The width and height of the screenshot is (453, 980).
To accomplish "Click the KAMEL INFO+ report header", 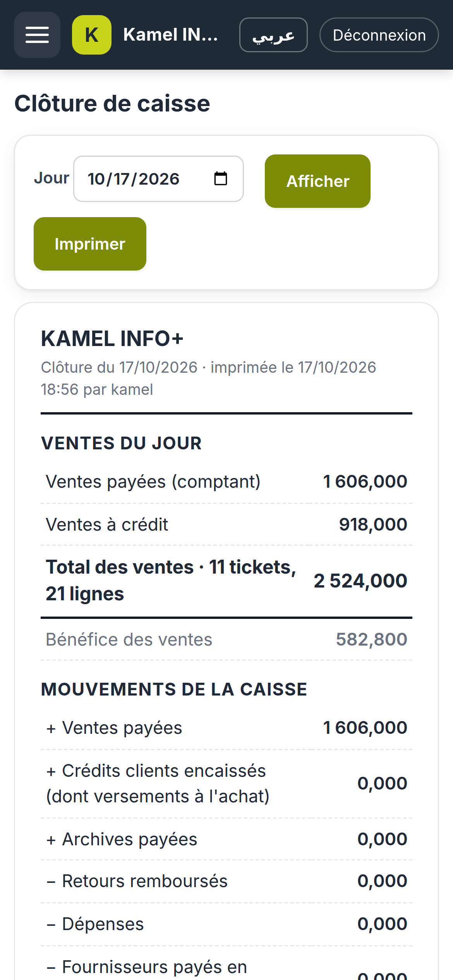I will (112, 339).
